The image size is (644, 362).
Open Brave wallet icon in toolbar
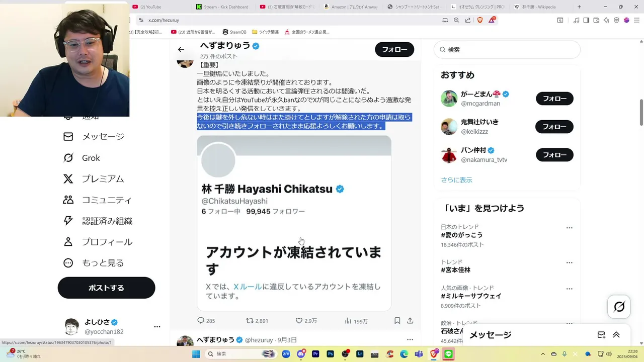(x=596, y=20)
